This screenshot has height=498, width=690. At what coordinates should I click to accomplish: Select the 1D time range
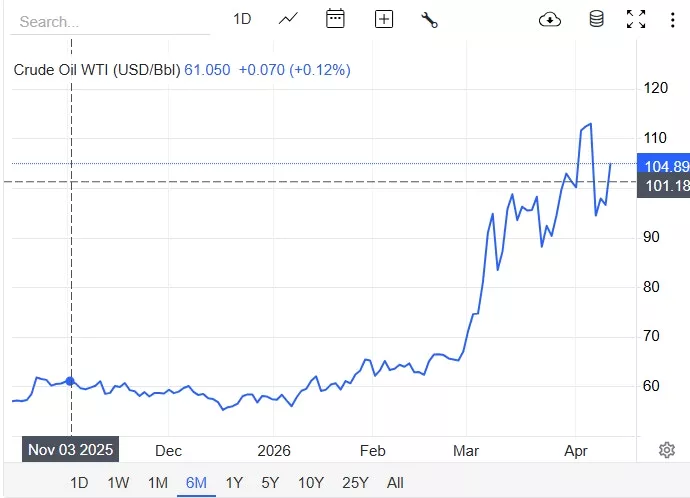click(x=79, y=483)
